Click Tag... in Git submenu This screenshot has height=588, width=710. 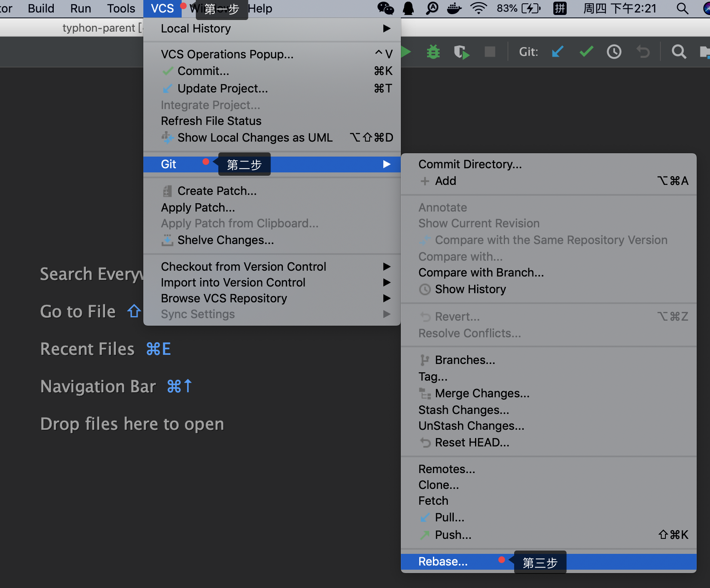pos(549,376)
